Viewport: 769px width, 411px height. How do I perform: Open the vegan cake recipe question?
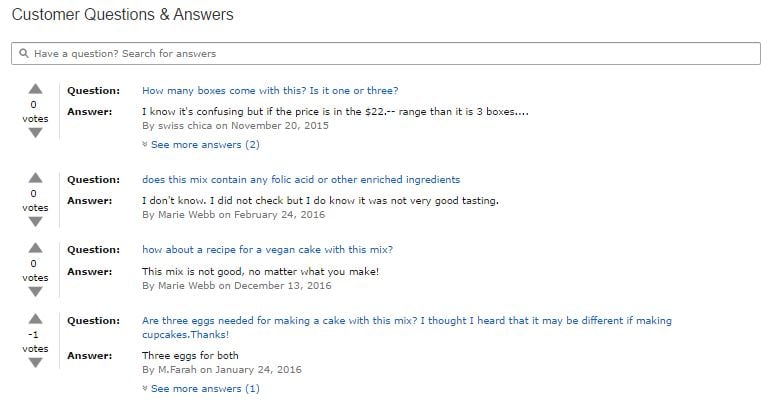click(267, 250)
